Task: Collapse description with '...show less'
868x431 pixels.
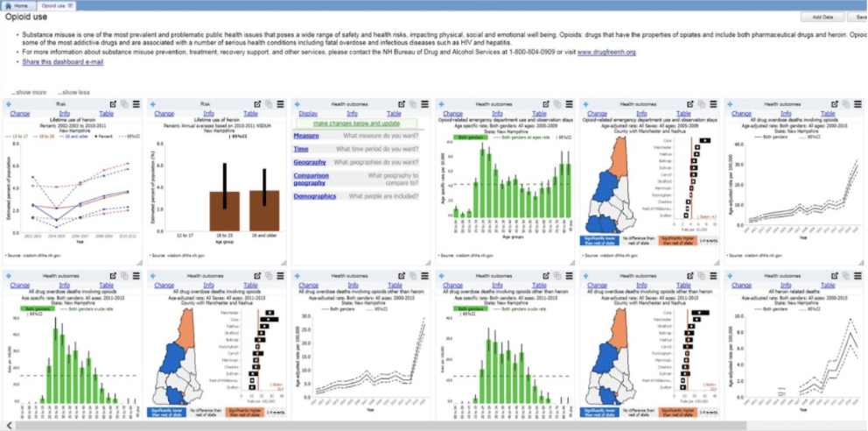Action: pyautogui.click(x=73, y=92)
